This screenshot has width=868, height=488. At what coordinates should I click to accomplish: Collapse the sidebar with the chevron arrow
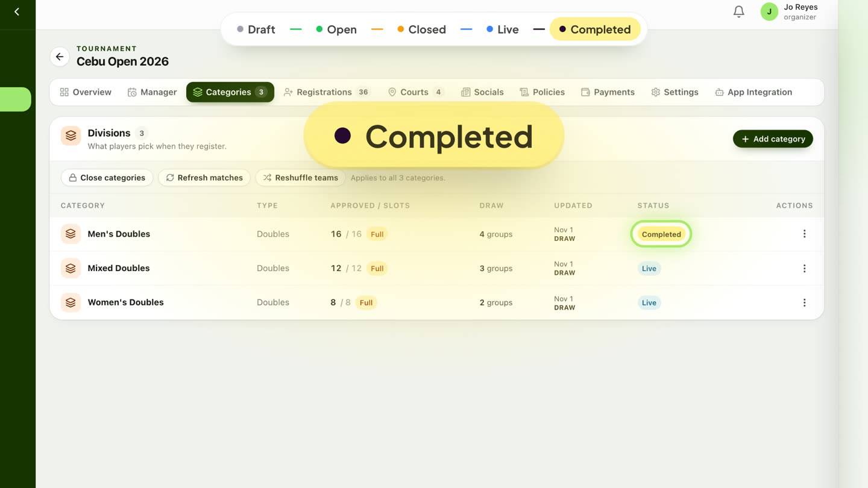click(17, 11)
